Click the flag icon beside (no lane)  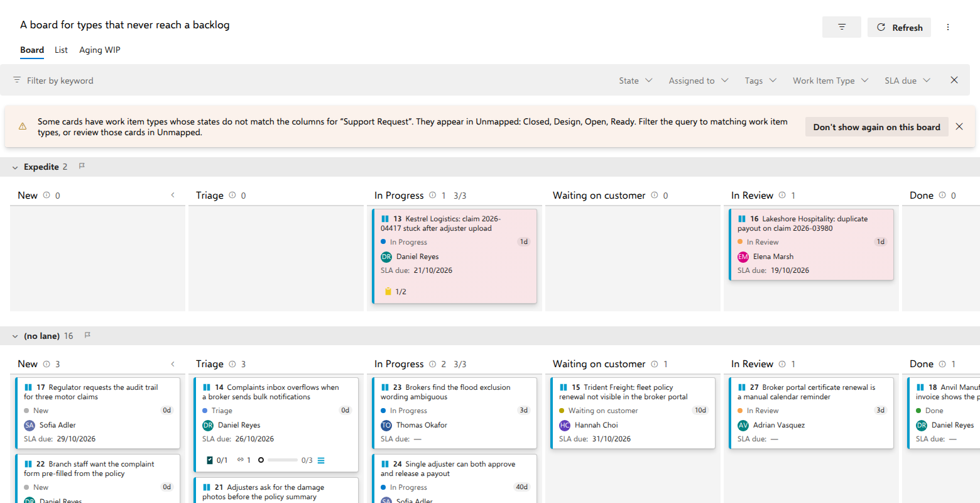point(87,336)
